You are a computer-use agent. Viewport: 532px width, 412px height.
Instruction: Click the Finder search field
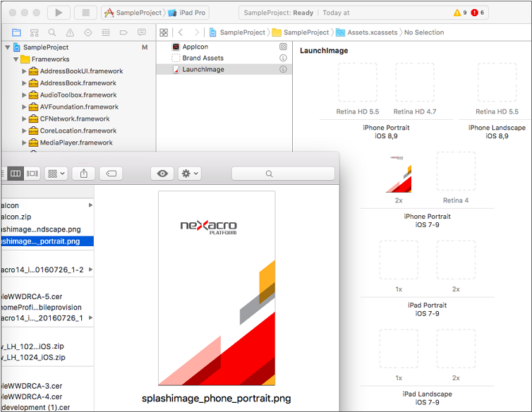283,174
